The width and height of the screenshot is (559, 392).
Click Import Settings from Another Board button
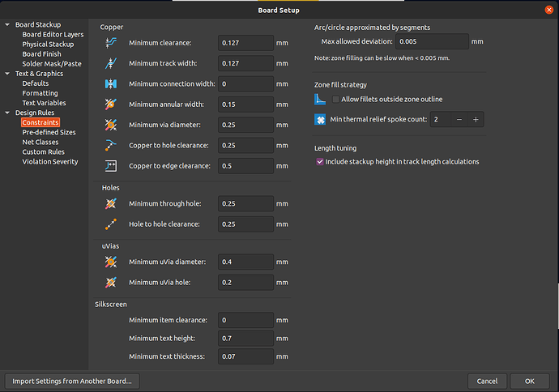72,381
